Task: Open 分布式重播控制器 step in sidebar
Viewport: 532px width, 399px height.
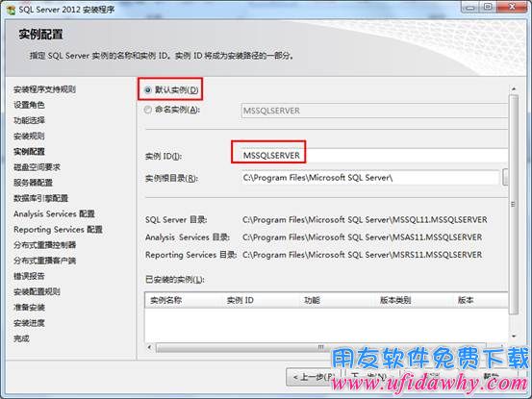Action: [45, 245]
